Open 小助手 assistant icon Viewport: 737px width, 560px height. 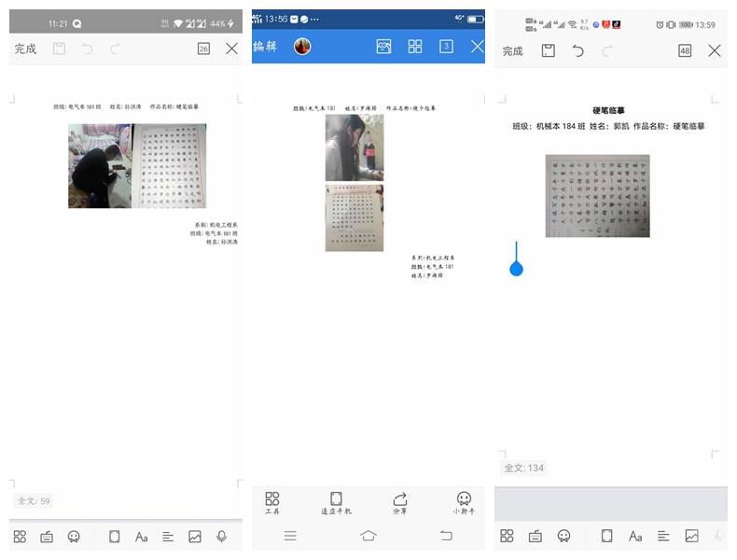[x=464, y=503]
